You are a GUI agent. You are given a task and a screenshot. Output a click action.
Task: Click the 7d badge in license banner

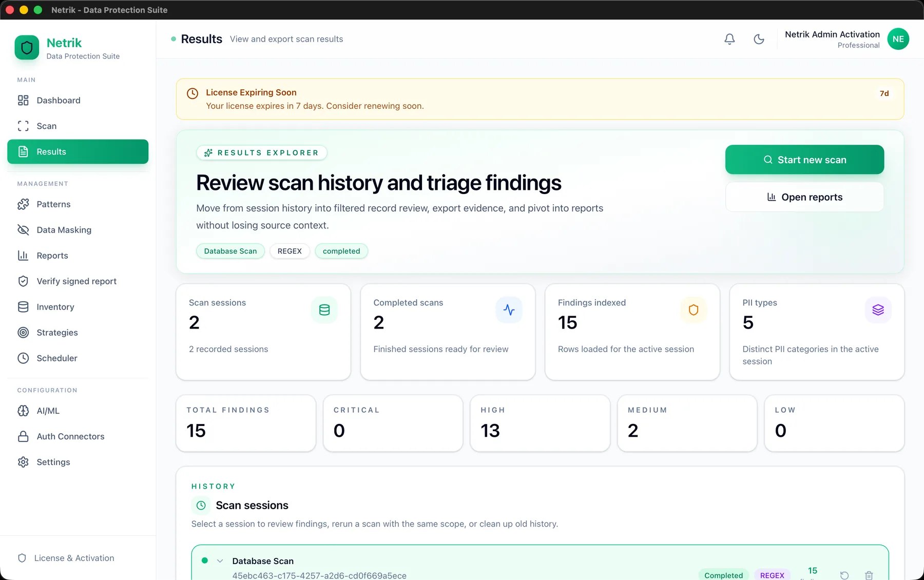click(x=884, y=93)
